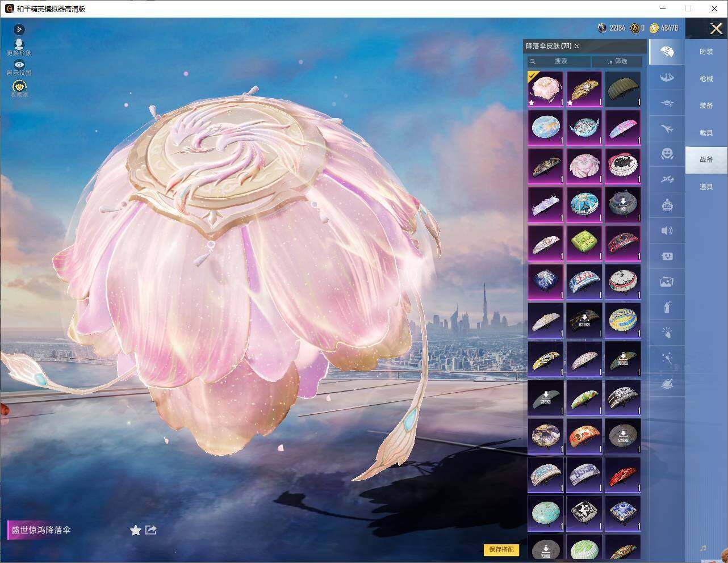The image size is (728, 563).
Task: Click the 搜索 search field
Action: tap(558, 61)
